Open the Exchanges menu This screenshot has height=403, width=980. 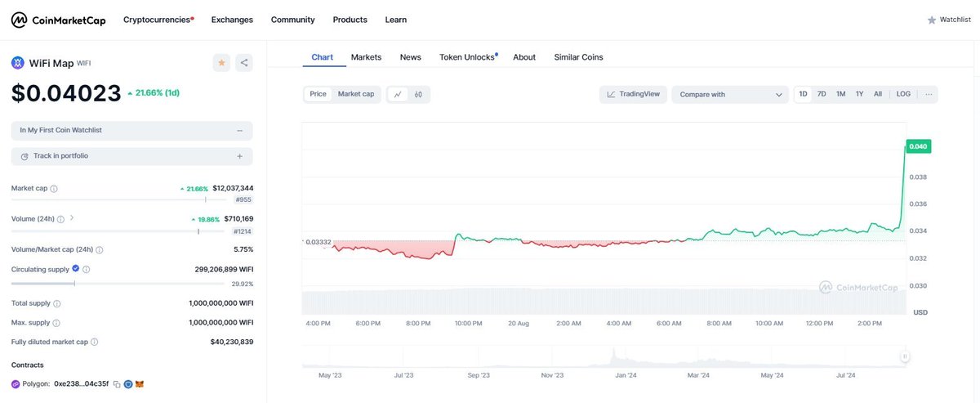tap(232, 20)
